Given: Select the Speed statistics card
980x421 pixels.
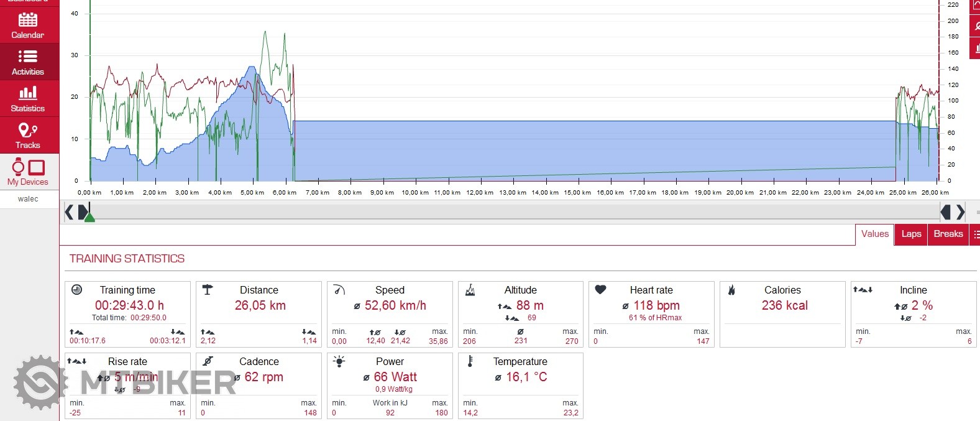Looking at the screenshot, I should coord(389,314).
